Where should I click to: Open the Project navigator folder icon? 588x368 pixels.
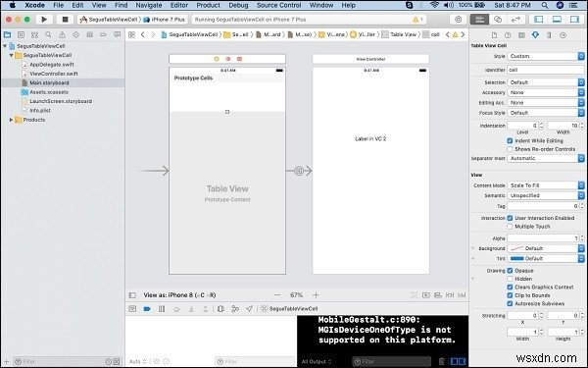(7, 35)
